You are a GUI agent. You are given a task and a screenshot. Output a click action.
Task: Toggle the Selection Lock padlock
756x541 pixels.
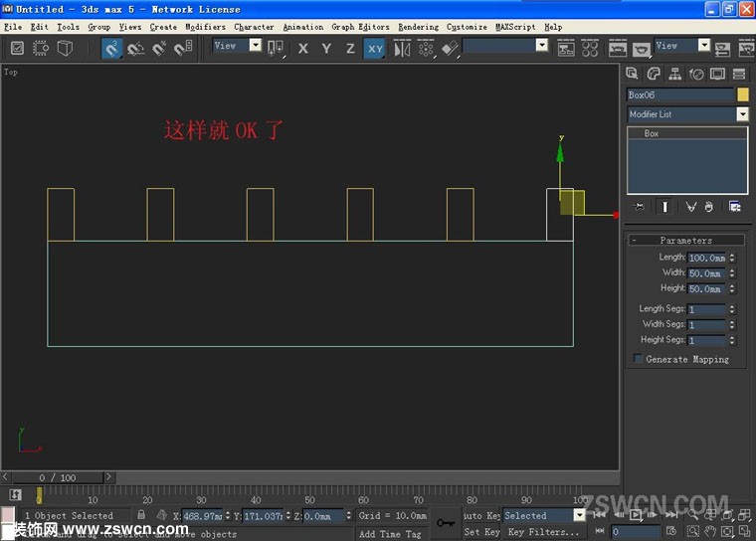(x=141, y=514)
